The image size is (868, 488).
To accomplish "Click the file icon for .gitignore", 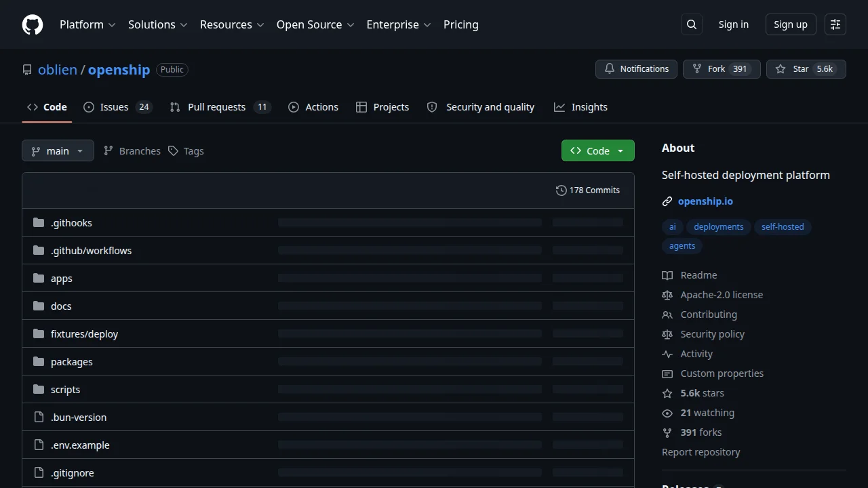I will click(x=39, y=472).
